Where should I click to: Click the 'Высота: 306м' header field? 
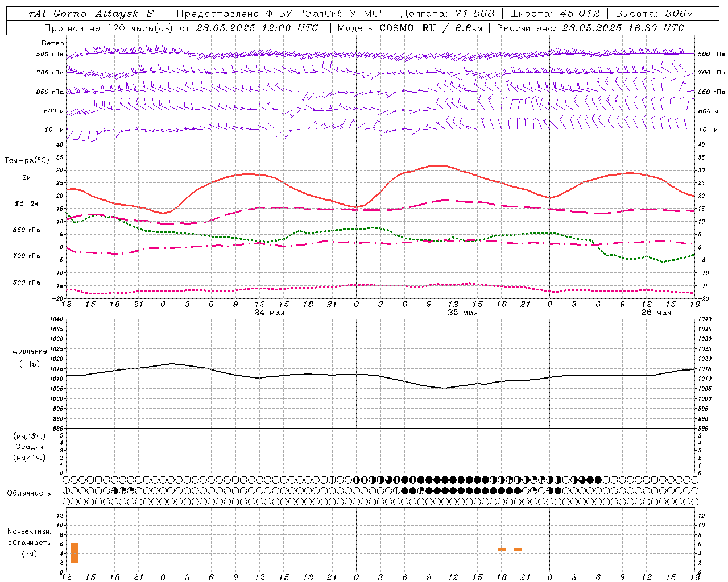[654, 14]
